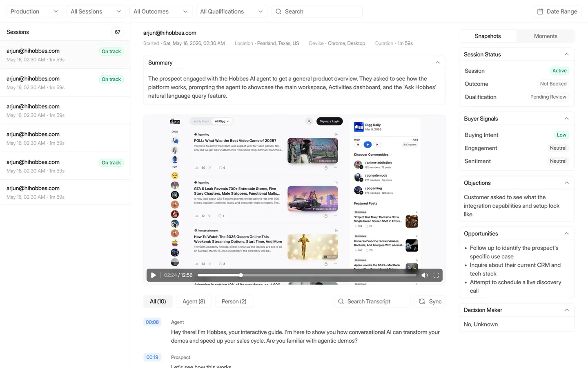Click the golden Oscar statue thumbnail
588x368 pixels.
(313, 247)
